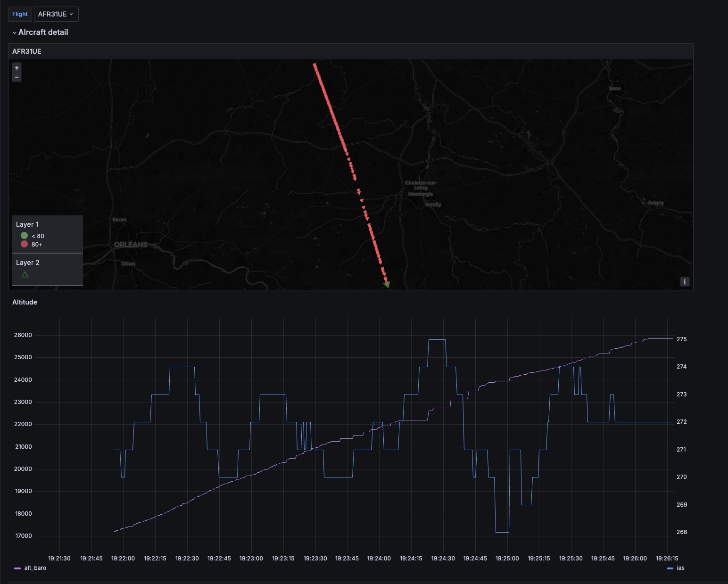The width and height of the screenshot is (728, 584).
Task: Click the Joigny town label on map
Action: pos(656,203)
